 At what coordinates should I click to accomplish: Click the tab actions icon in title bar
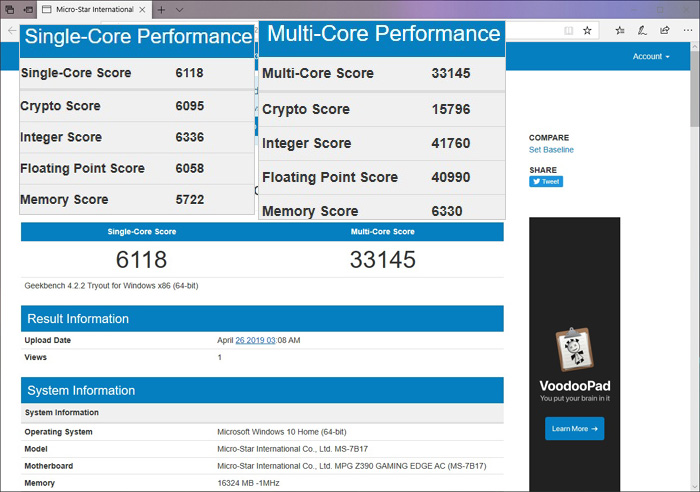click(x=9, y=9)
